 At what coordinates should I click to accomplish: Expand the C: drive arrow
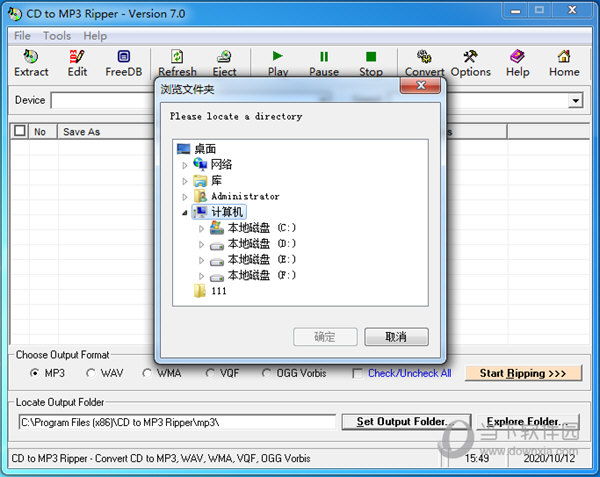[201, 229]
